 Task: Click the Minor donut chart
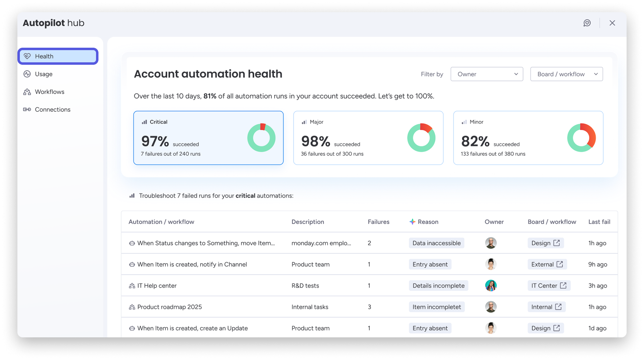point(581,138)
